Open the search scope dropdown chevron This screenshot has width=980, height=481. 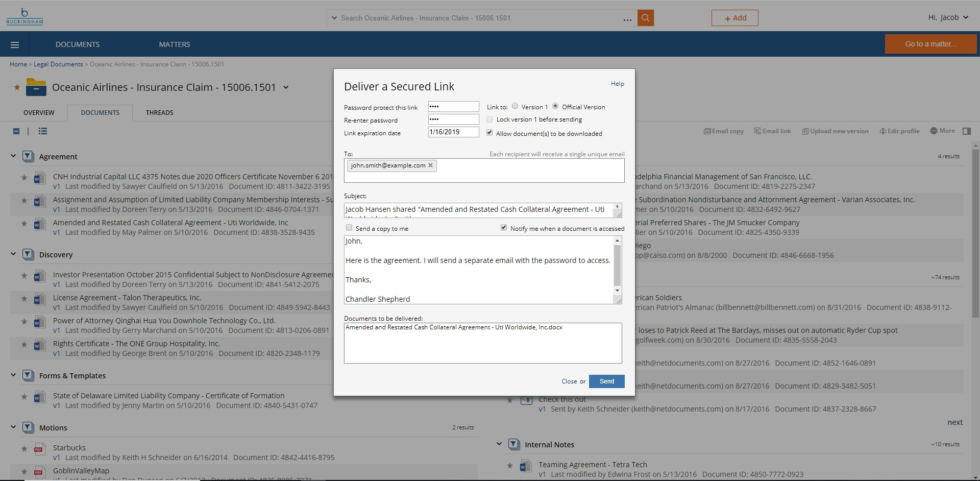334,18
